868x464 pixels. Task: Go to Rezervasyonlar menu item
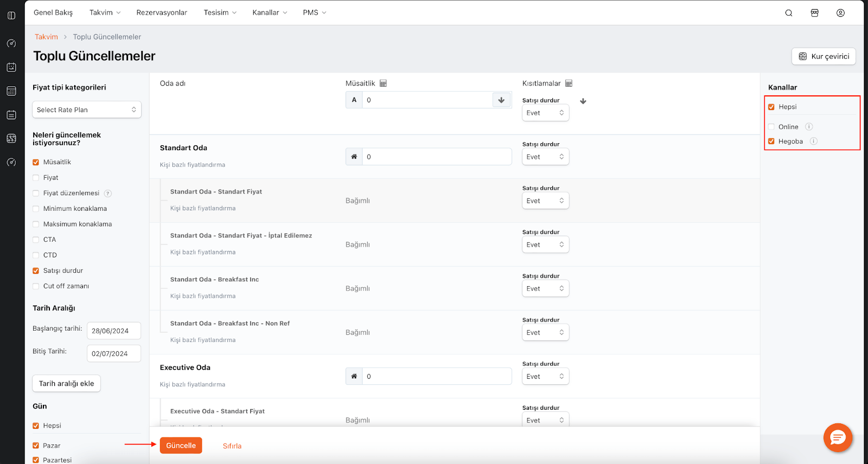(x=162, y=12)
